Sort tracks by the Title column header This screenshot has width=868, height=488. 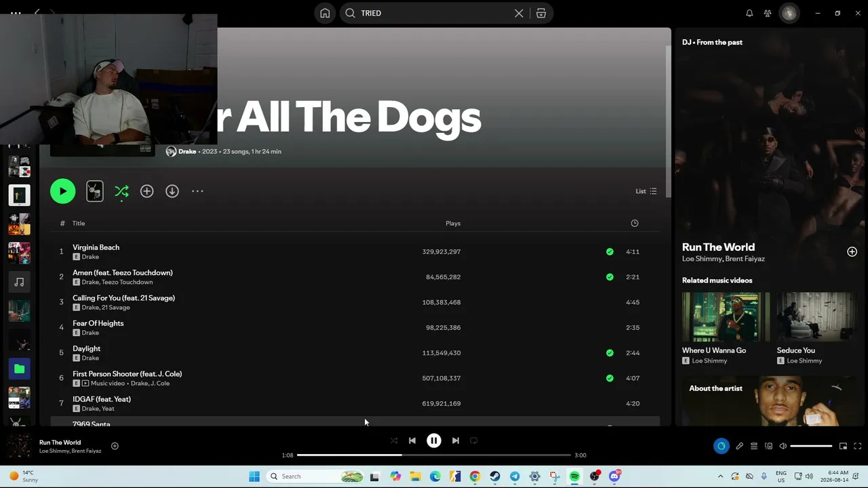tap(79, 223)
